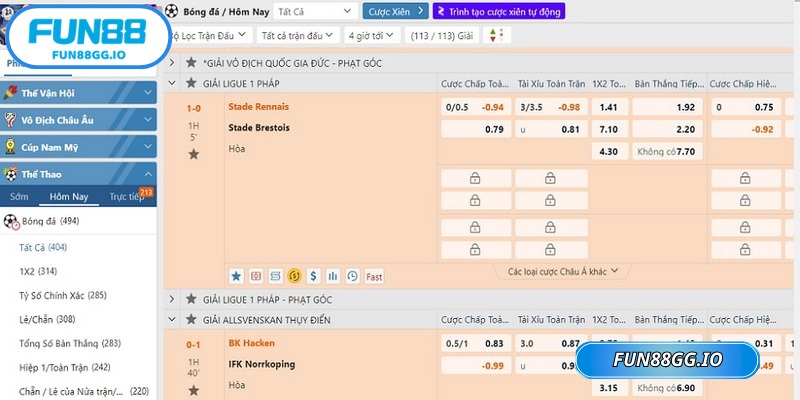
Task: Expand the Thế Vận Hội sidebar section
Action: click(x=148, y=93)
